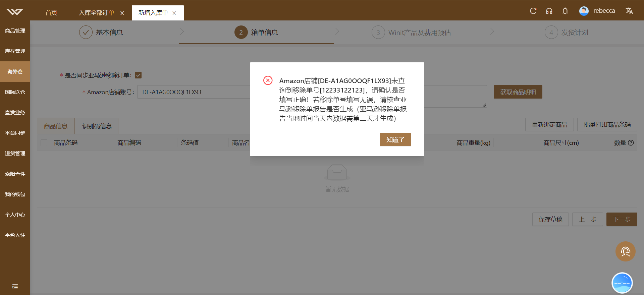This screenshot has height=295, width=644.
Task: Click the 基本信息 step label
Action: pyautogui.click(x=109, y=32)
